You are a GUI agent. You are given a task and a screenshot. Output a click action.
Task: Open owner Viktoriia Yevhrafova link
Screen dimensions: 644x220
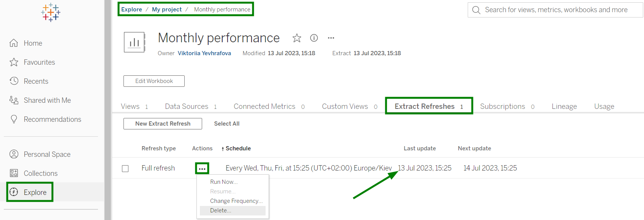point(204,53)
